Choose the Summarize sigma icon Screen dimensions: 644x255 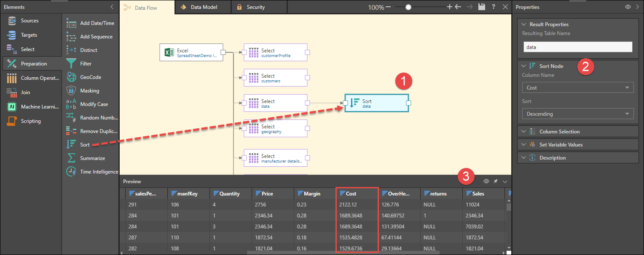pos(71,158)
